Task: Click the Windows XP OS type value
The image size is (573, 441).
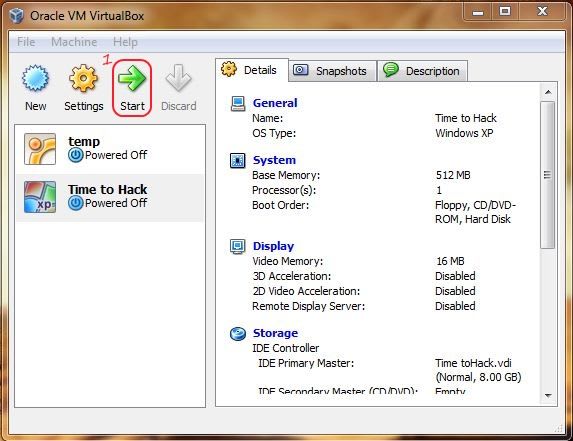Action: 464,133
